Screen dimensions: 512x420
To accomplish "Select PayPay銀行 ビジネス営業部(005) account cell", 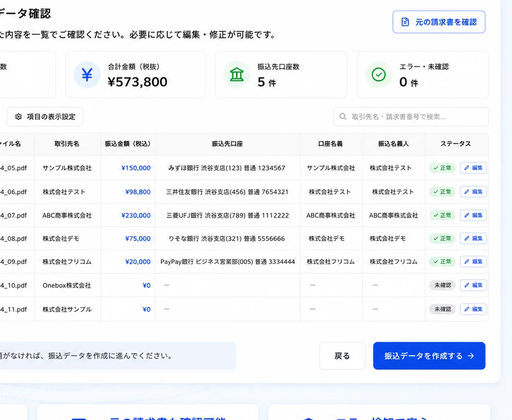I will tap(228, 261).
